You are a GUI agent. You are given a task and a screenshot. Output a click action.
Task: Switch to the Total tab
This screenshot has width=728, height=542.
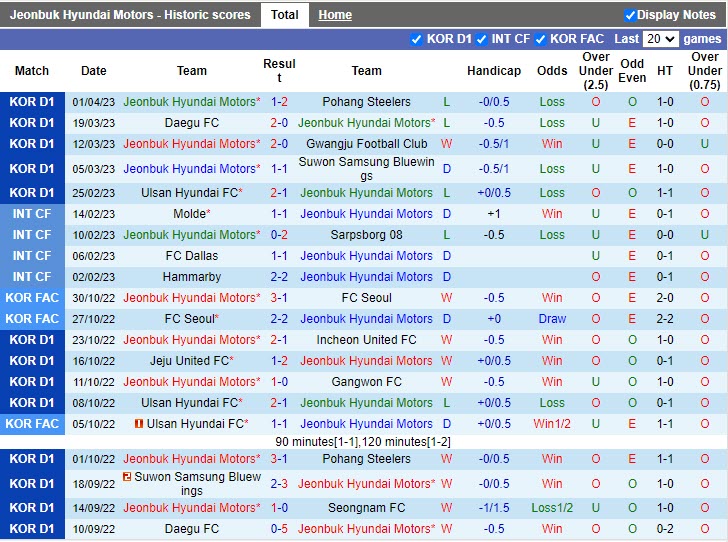[x=285, y=15]
